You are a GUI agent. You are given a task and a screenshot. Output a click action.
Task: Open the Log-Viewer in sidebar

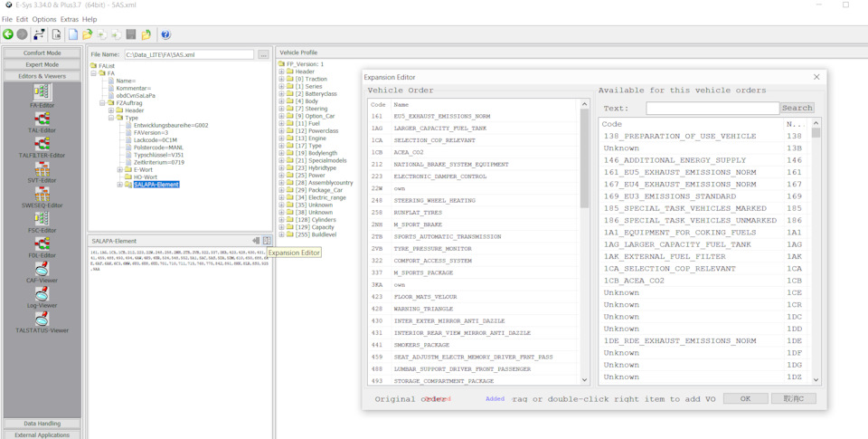pyautogui.click(x=42, y=297)
